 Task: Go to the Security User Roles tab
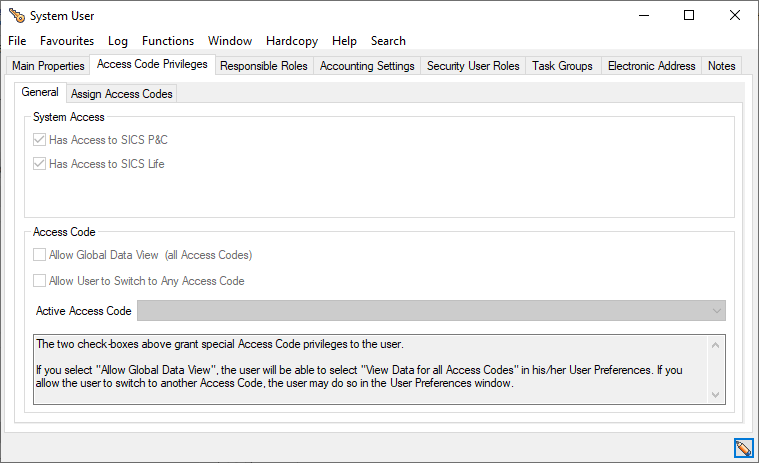coord(473,66)
